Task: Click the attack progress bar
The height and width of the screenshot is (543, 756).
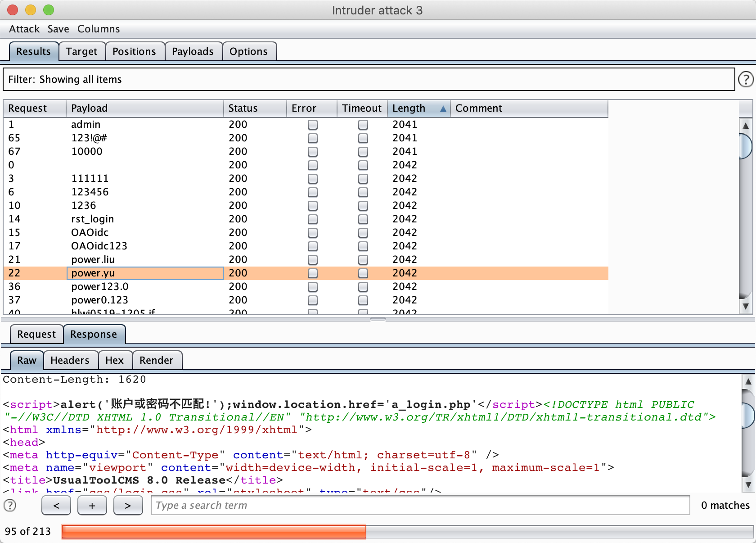Action: pos(407,531)
